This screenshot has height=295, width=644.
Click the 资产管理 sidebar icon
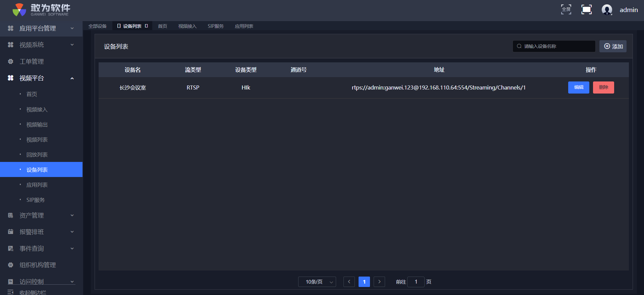[11, 215]
